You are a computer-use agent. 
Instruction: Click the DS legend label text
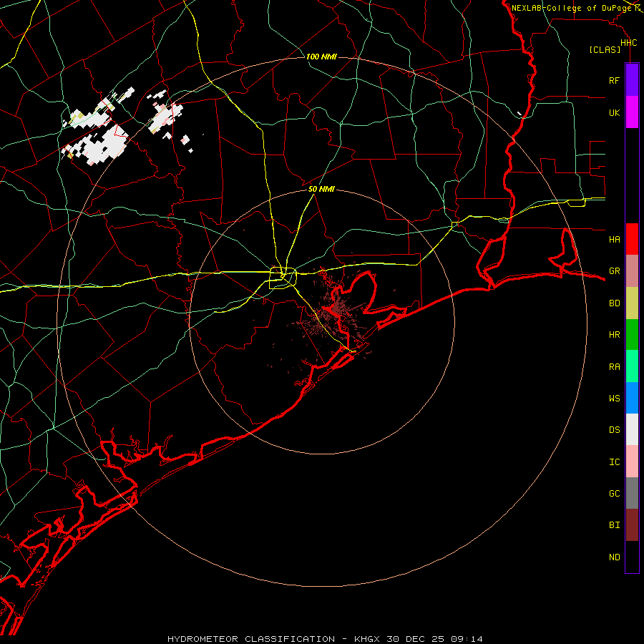[x=614, y=429]
